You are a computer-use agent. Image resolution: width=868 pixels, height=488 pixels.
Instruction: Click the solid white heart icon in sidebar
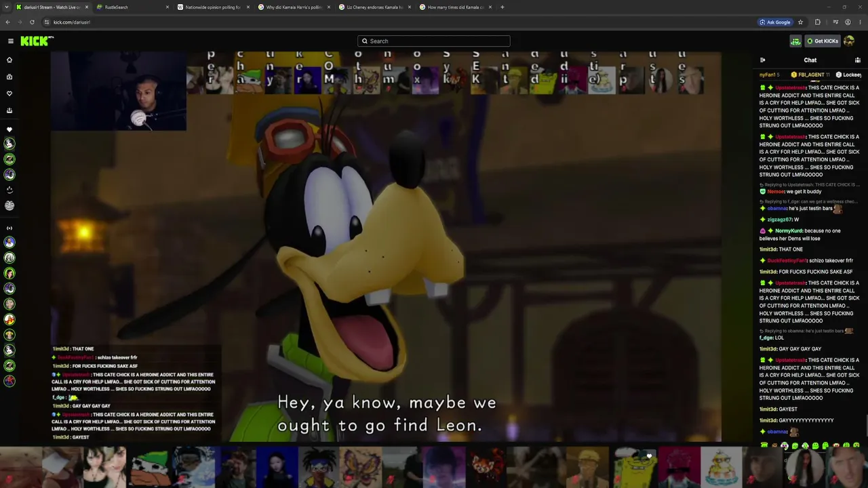pos(9,129)
